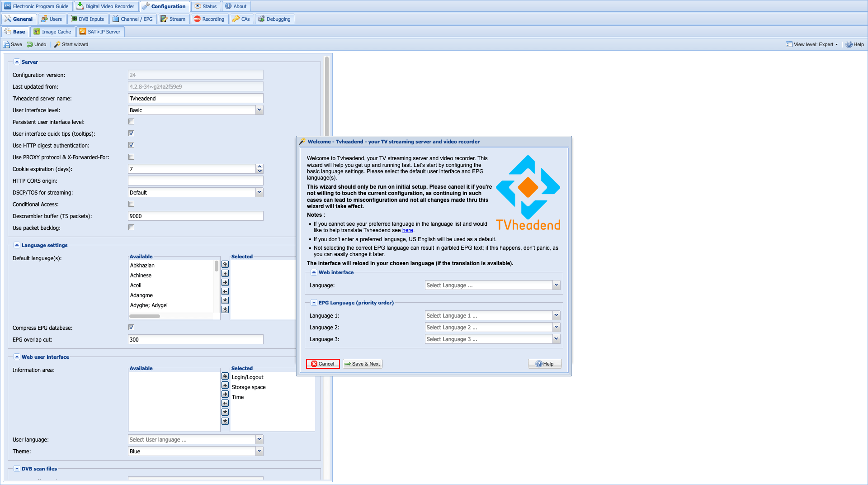
Task: Toggle Use HTTP digest authentication checkbox
Action: click(132, 145)
